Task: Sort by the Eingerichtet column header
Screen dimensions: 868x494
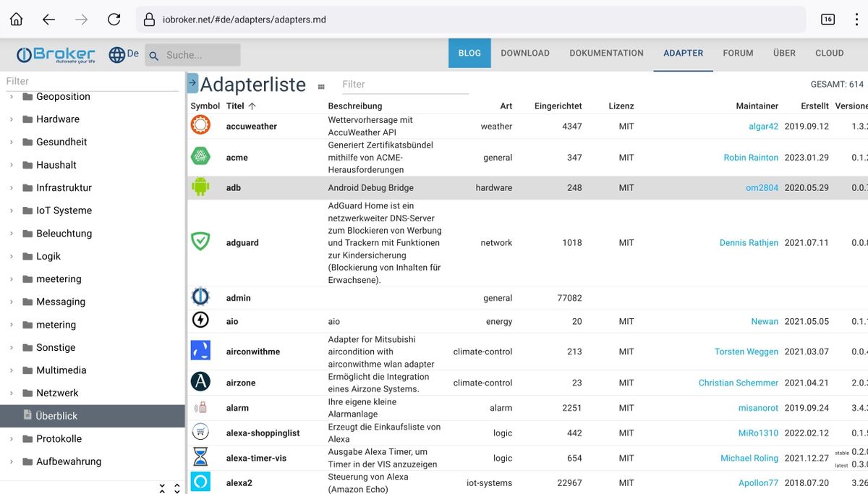Action: (x=558, y=106)
